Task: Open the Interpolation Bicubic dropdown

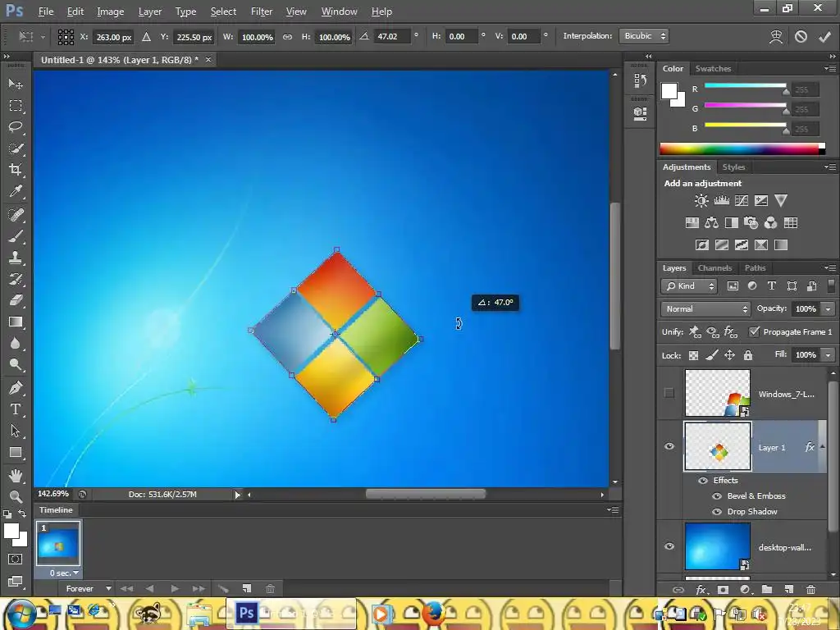Action: pos(644,36)
